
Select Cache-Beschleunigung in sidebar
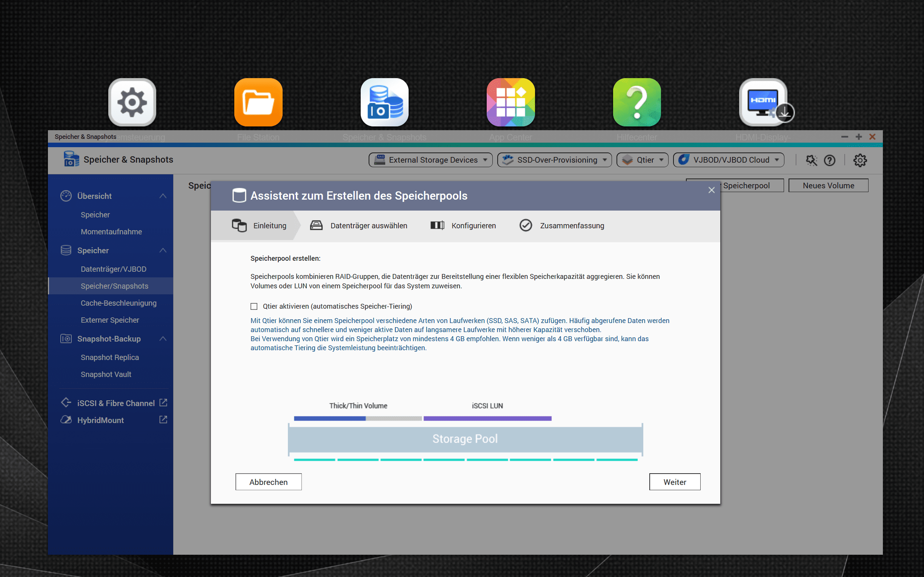click(118, 303)
